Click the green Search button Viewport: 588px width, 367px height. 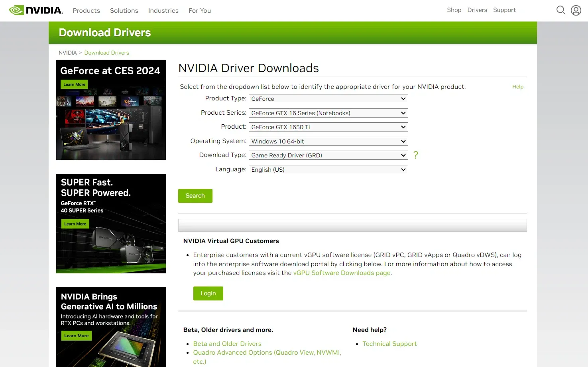pyautogui.click(x=195, y=196)
